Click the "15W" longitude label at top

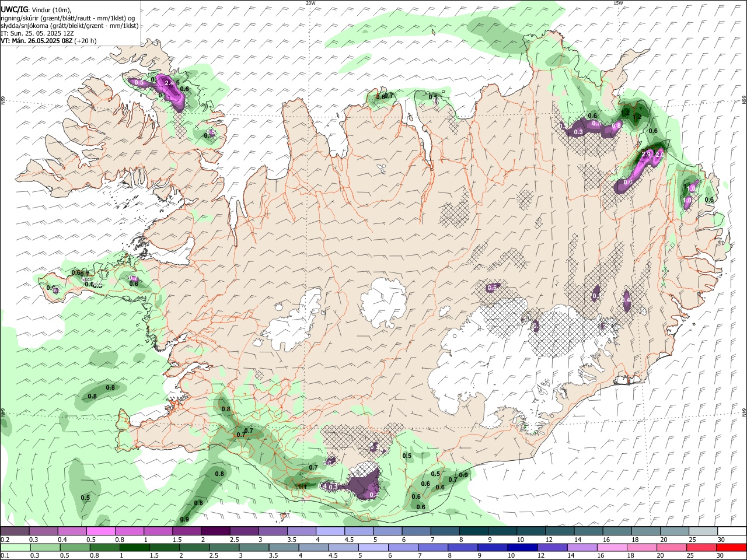[x=617, y=3]
